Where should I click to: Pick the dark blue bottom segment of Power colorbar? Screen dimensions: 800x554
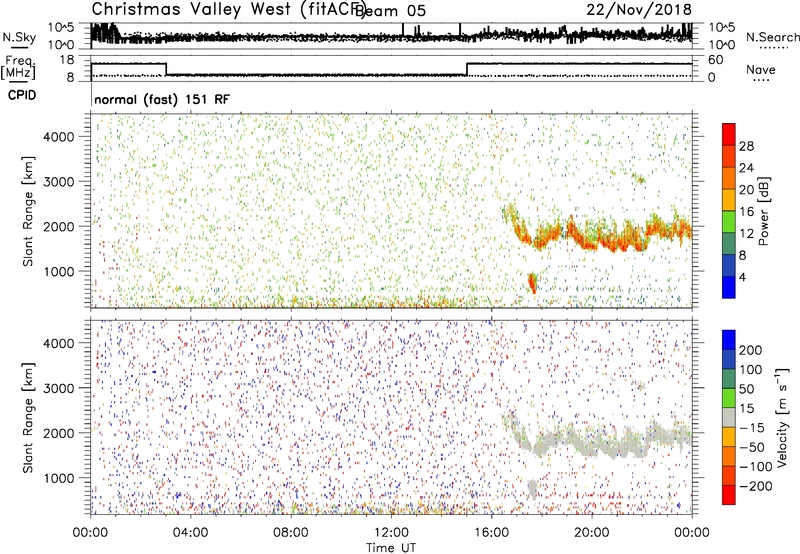(729, 287)
